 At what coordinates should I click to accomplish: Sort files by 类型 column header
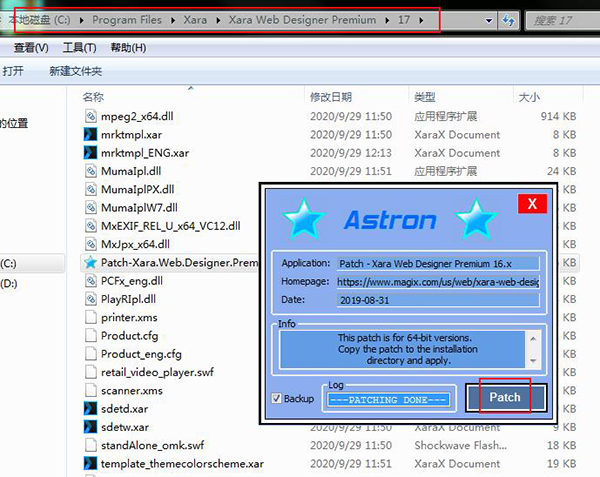(x=425, y=97)
